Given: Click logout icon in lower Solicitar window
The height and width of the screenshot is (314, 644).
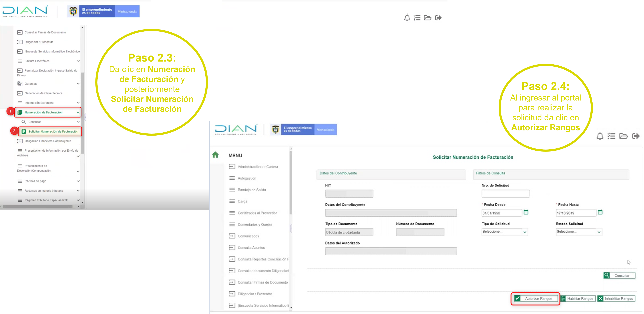Looking at the screenshot, I should pos(636,136).
